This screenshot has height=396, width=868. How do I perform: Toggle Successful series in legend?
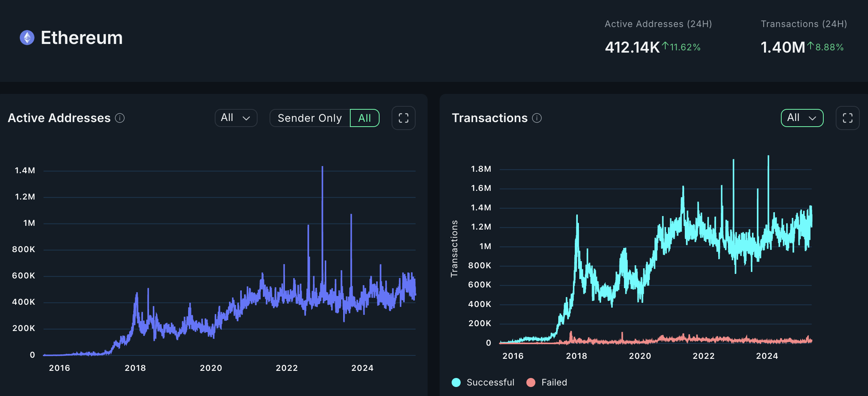point(483,382)
